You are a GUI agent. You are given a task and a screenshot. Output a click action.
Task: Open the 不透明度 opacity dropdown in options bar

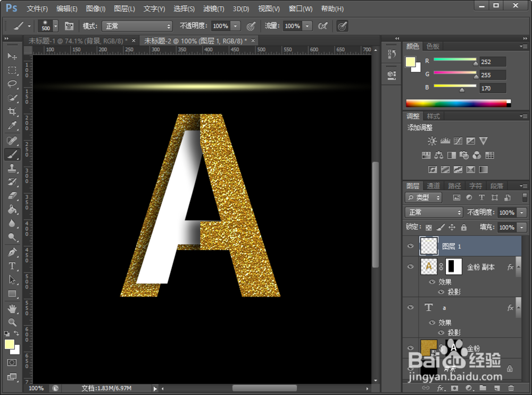pyautogui.click(x=236, y=26)
